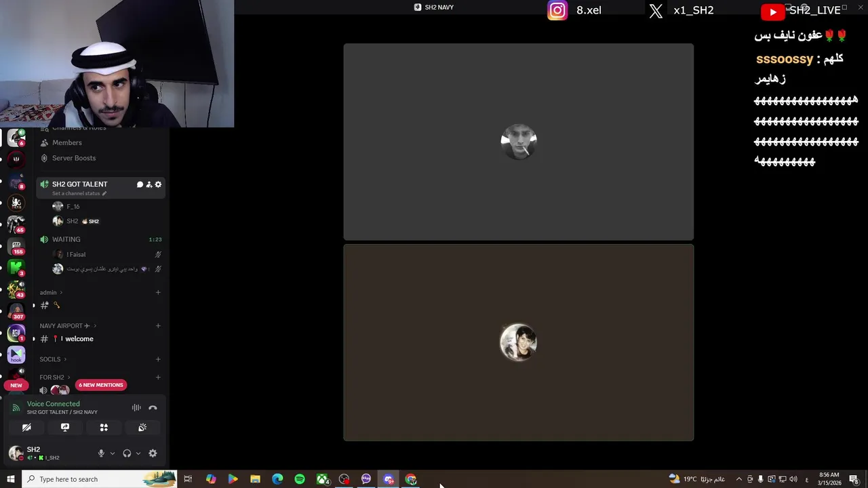Screen dimensions: 868x488
Task: Open hook server icon
Action: pyautogui.click(x=16, y=354)
